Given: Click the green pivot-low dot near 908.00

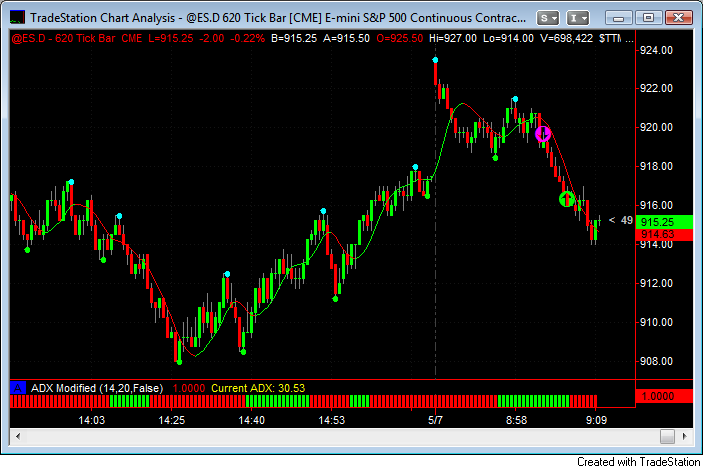Looking at the screenshot, I should pyautogui.click(x=179, y=362).
